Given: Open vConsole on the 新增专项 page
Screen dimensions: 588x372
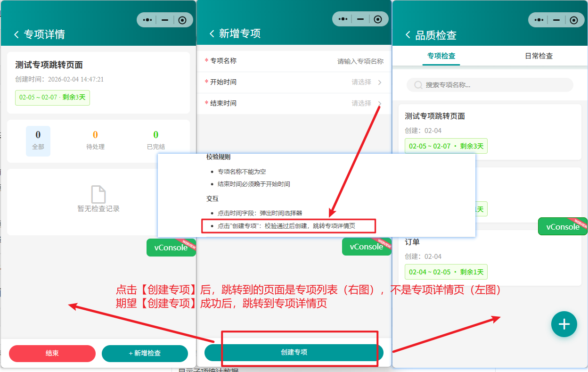Looking at the screenshot, I should tap(367, 247).
